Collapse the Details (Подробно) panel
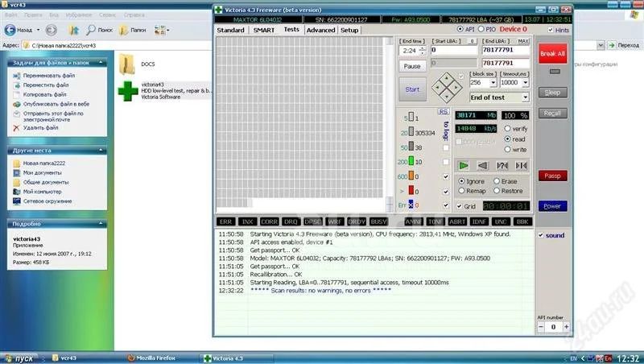The image size is (644, 364). (101, 224)
